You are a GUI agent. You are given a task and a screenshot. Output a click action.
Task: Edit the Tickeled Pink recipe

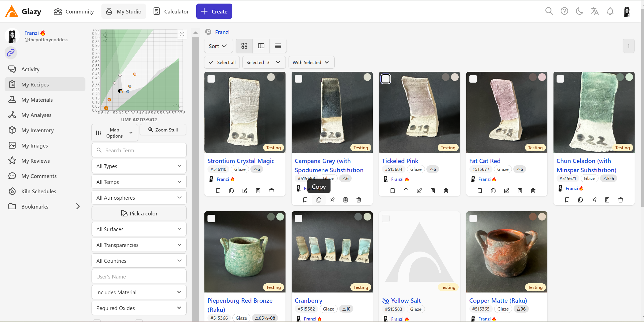click(419, 191)
